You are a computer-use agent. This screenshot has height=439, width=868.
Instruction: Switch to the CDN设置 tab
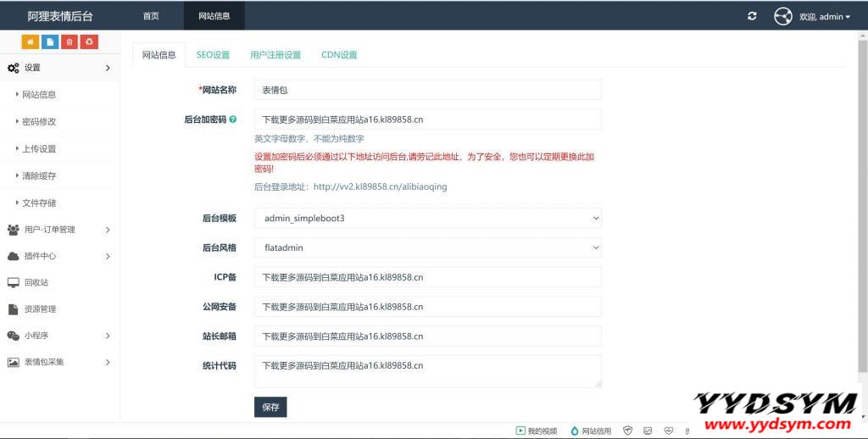(339, 55)
